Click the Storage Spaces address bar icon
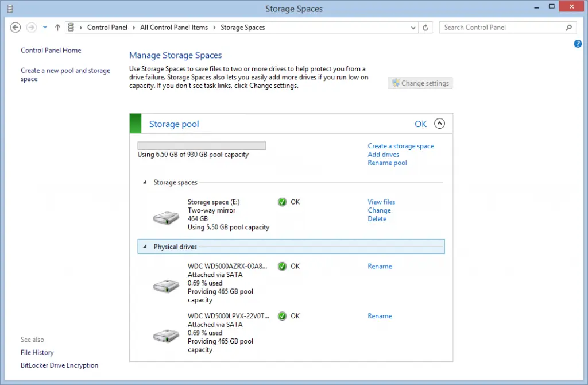 click(x=71, y=28)
